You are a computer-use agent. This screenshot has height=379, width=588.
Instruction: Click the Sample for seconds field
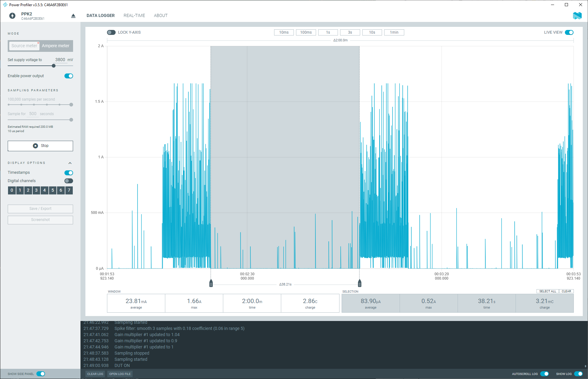[33, 114]
